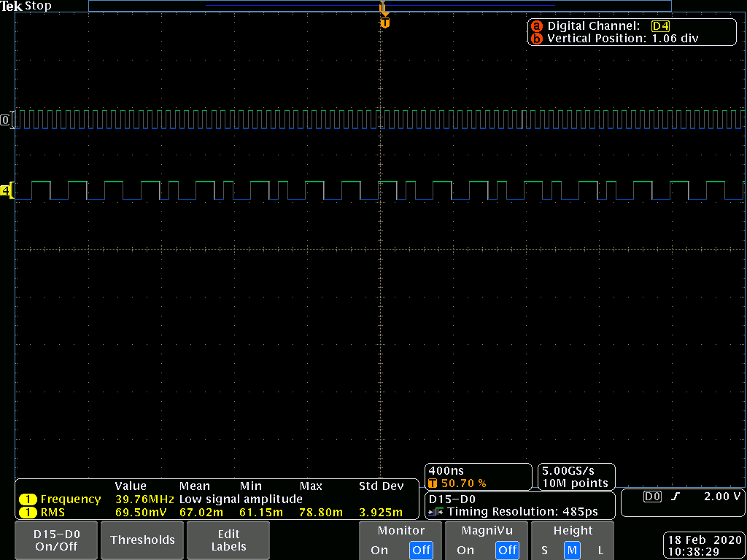This screenshot has height=560, width=747.
Task: Click the multipurpose 'b' Vertical Position icon
Action: tap(537, 39)
